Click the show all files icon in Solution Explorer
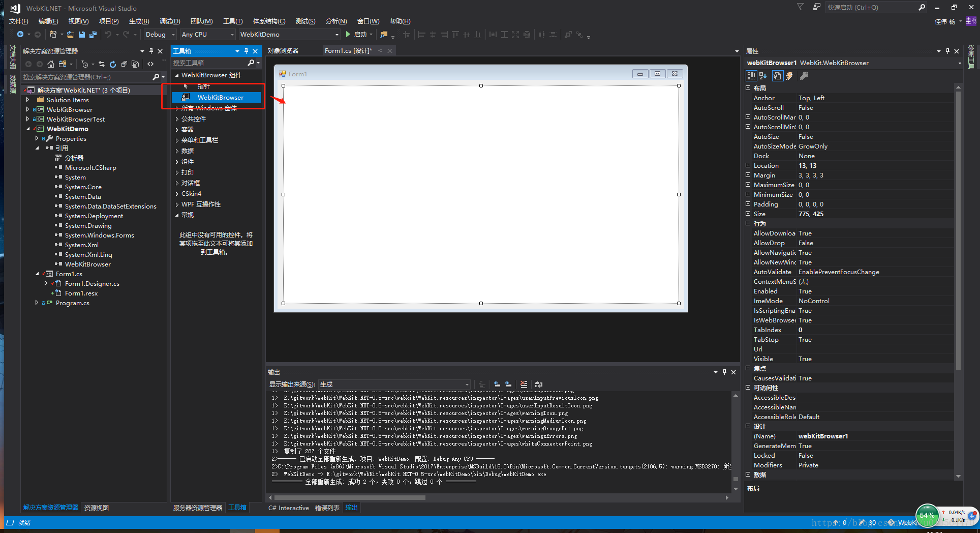The height and width of the screenshot is (533, 980). pyautogui.click(x=135, y=64)
